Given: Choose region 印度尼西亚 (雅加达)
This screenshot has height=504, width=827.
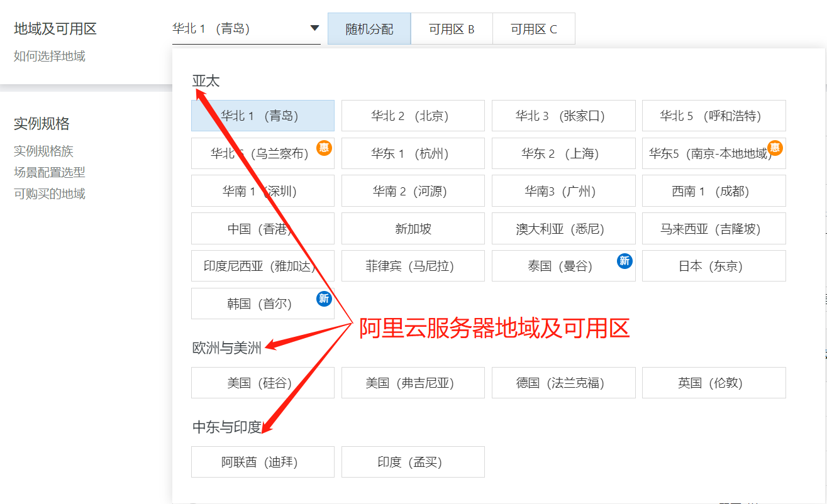Looking at the screenshot, I should point(263,266).
